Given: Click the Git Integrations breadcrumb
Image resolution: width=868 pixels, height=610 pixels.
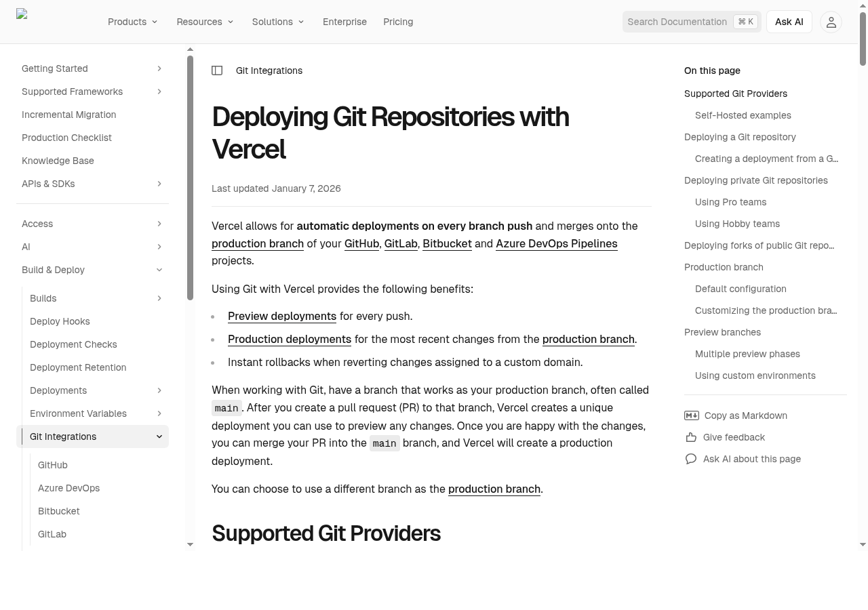Looking at the screenshot, I should 269,70.
